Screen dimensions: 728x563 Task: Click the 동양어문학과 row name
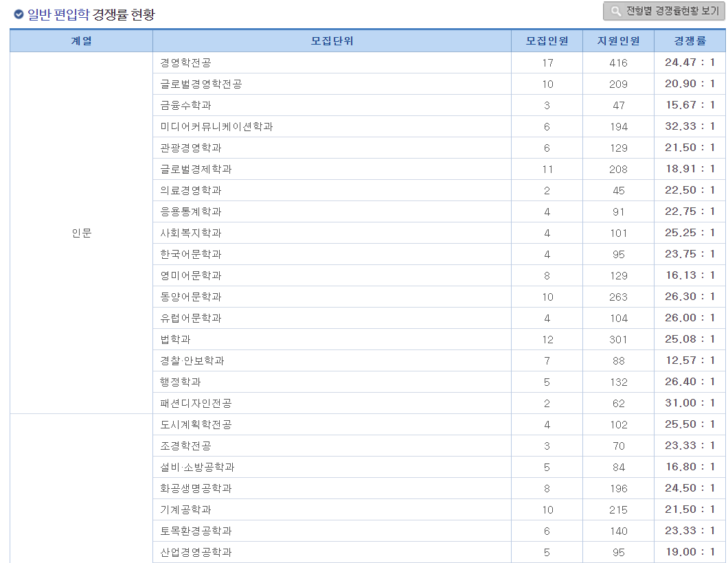(191, 297)
